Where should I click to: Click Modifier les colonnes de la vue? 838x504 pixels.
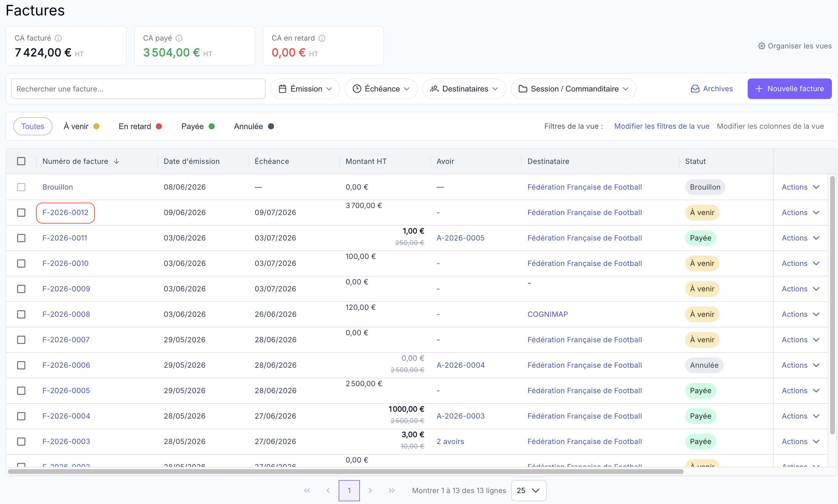pyautogui.click(x=770, y=126)
